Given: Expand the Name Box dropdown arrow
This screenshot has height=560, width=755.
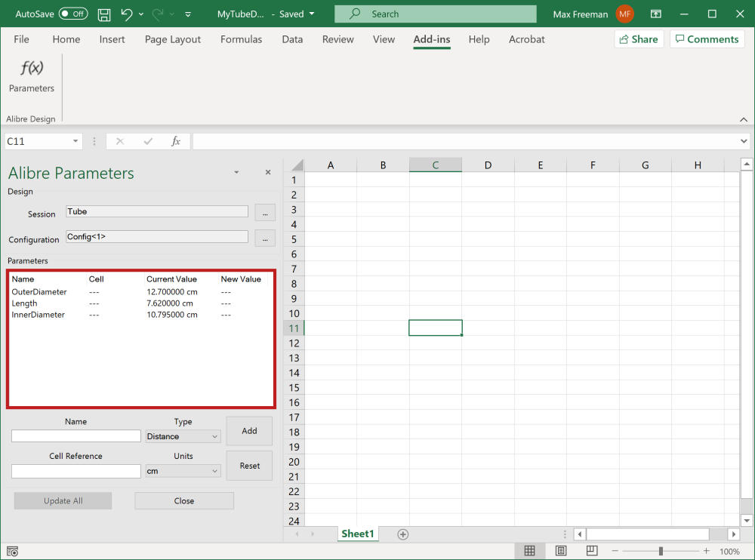Looking at the screenshot, I should (x=75, y=141).
